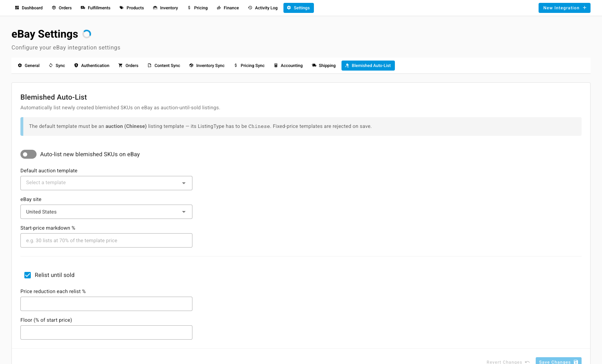Click the Orders box icon in top nav

[54, 8]
